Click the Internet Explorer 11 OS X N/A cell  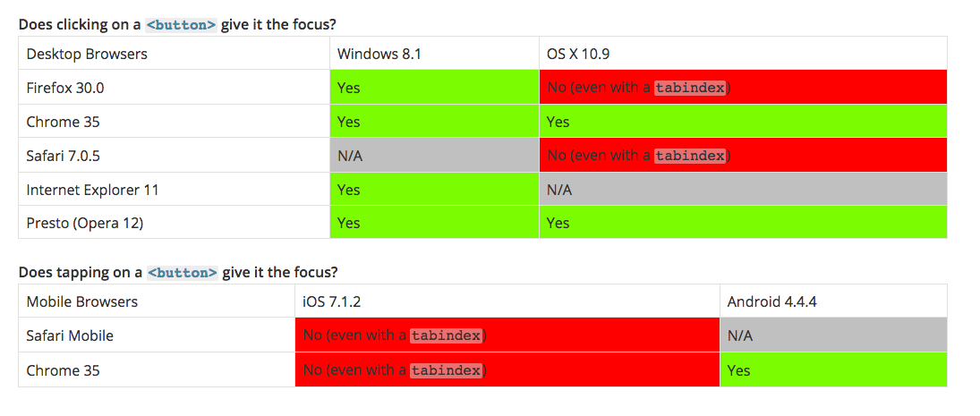pos(743,189)
